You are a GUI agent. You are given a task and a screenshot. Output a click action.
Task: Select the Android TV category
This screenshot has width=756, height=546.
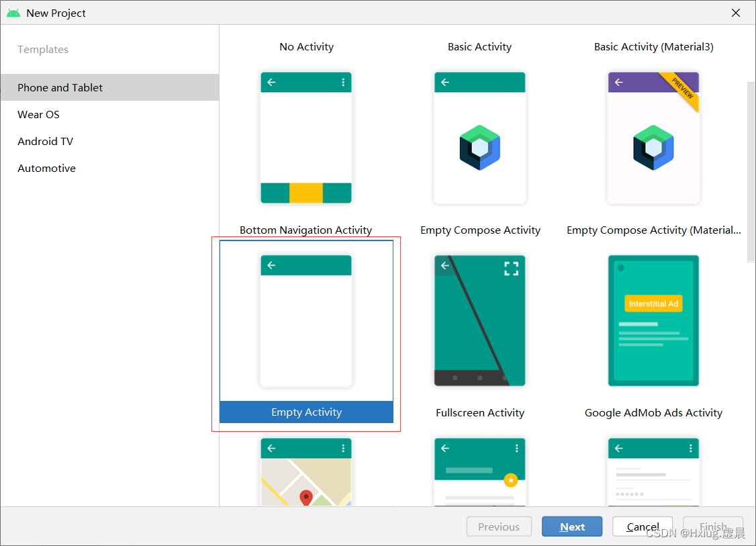[x=110, y=141]
